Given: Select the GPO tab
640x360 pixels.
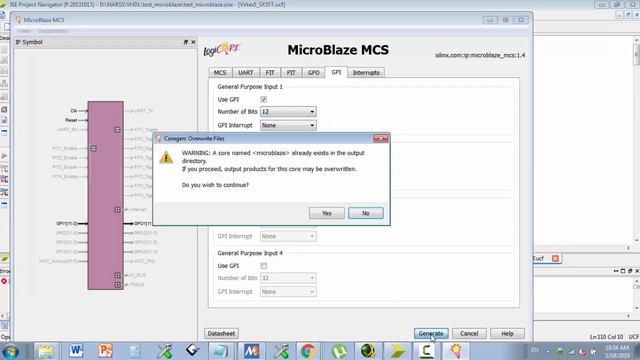Looking at the screenshot, I should click(x=313, y=73).
